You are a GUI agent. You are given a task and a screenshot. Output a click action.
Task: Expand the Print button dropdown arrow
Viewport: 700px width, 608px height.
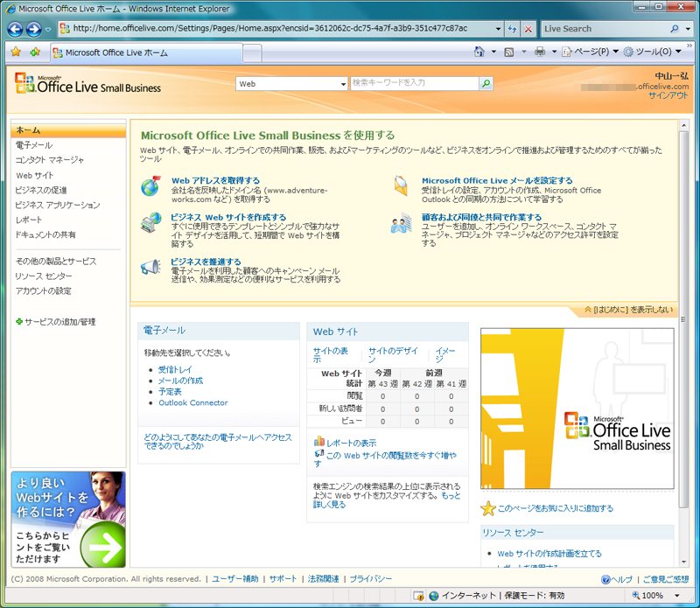coord(554,52)
